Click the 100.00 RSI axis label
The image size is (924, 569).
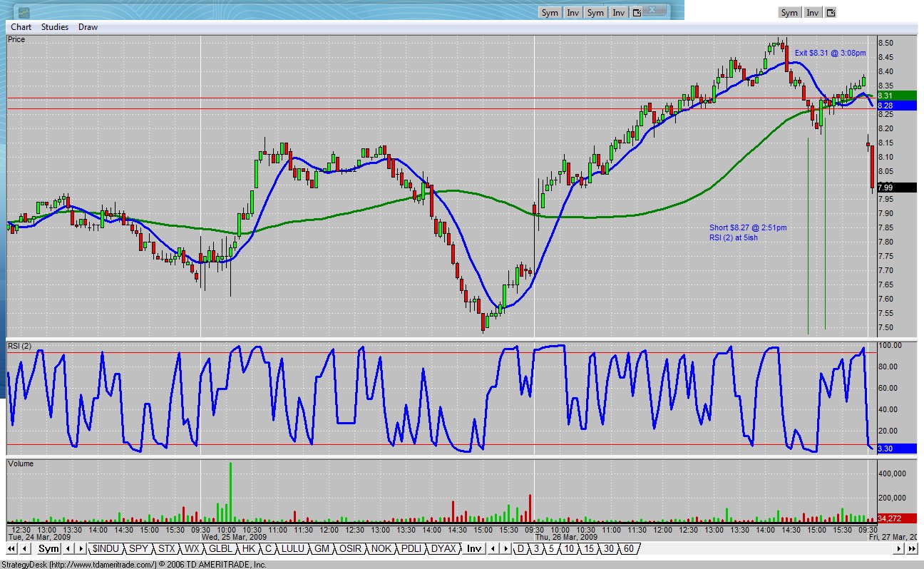[890, 346]
